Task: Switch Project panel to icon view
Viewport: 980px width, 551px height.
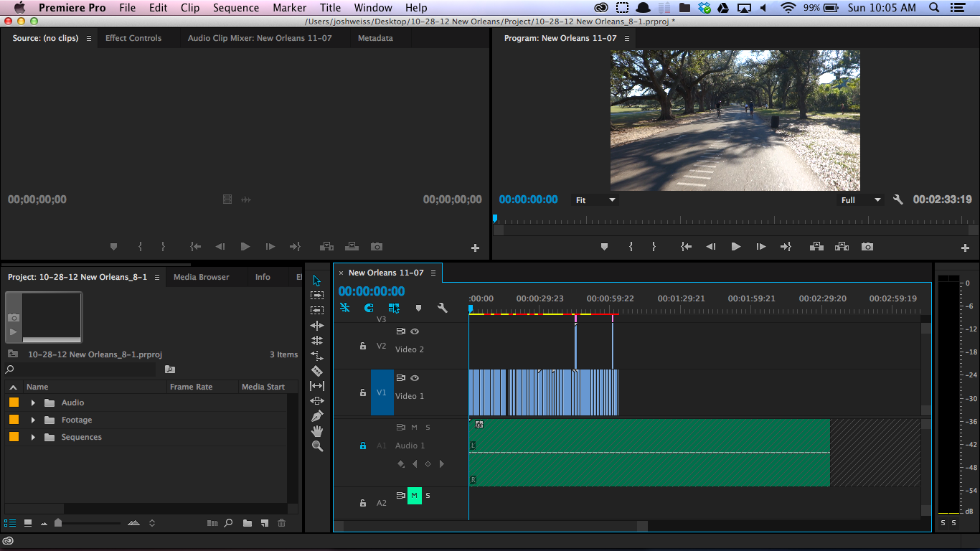Action: click(28, 523)
